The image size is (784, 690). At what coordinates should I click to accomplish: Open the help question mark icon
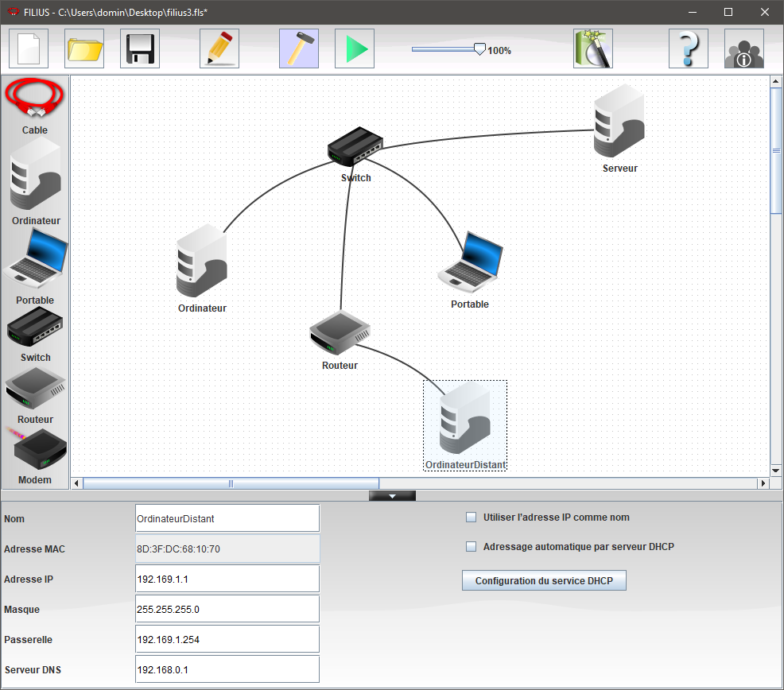689,48
